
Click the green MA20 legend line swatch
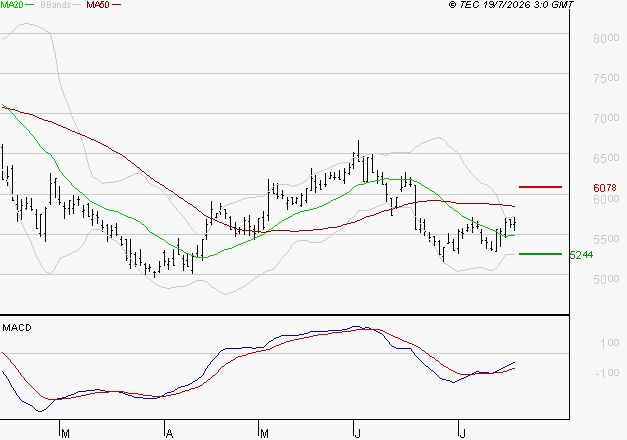(30, 5)
